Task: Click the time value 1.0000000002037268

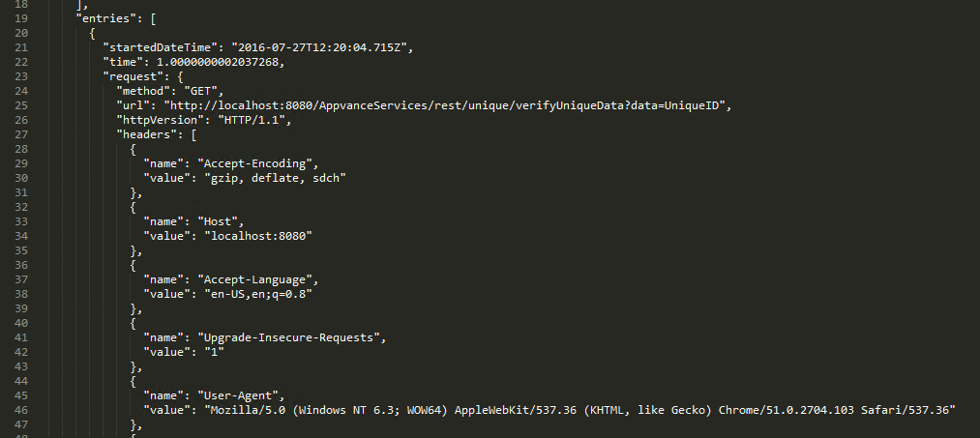Action: (x=220, y=62)
